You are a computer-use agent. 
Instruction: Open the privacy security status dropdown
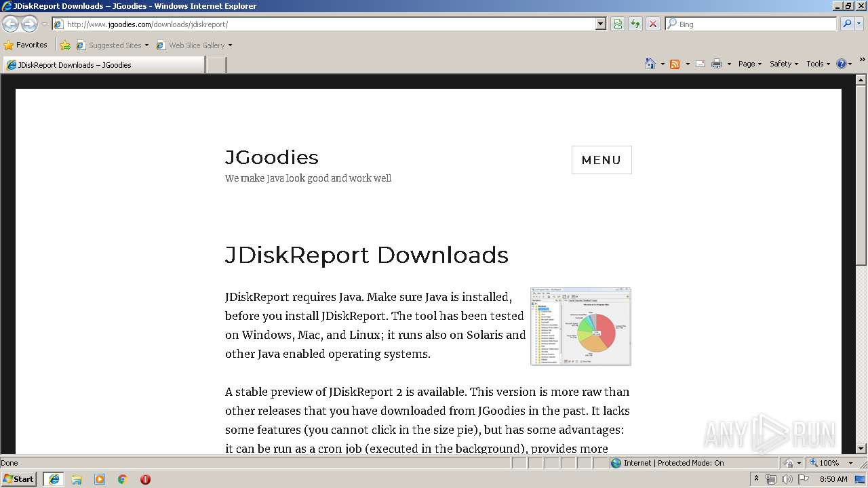[792, 463]
